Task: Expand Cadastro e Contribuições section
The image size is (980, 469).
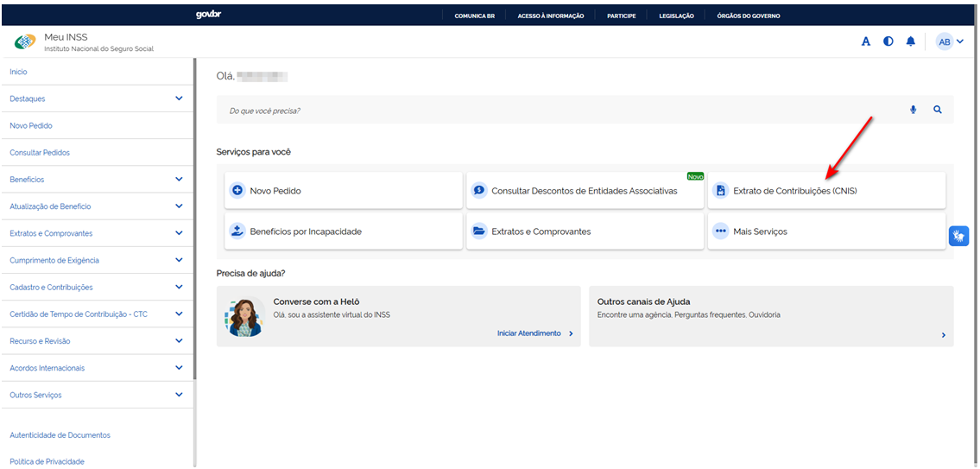Action: (x=180, y=287)
